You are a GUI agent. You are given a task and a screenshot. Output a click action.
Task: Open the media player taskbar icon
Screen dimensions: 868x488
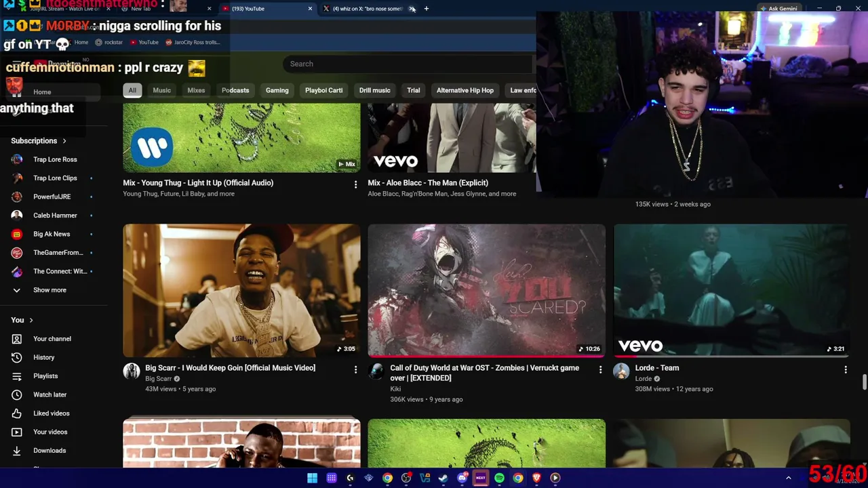pyautogui.click(x=555, y=478)
